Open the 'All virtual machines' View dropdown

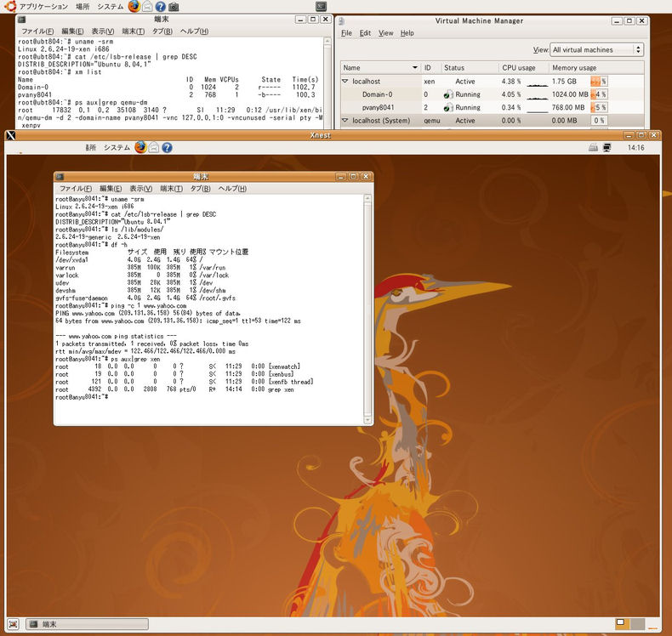pos(596,49)
